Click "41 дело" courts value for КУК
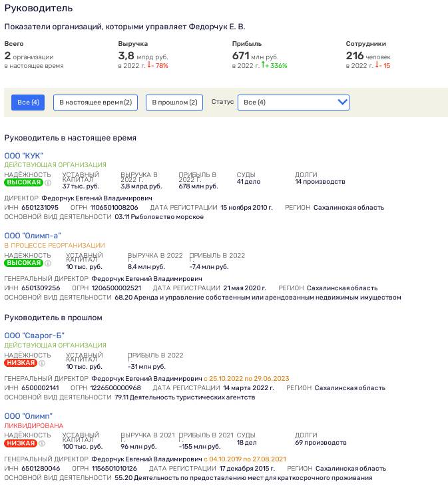Image resolution: width=448 pixels, height=486 pixels. coord(248,182)
